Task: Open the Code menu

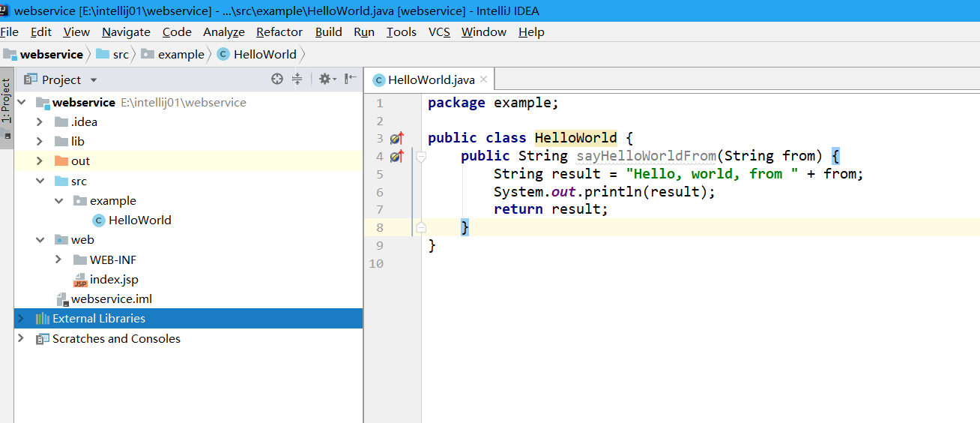Action: coord(177,32)
